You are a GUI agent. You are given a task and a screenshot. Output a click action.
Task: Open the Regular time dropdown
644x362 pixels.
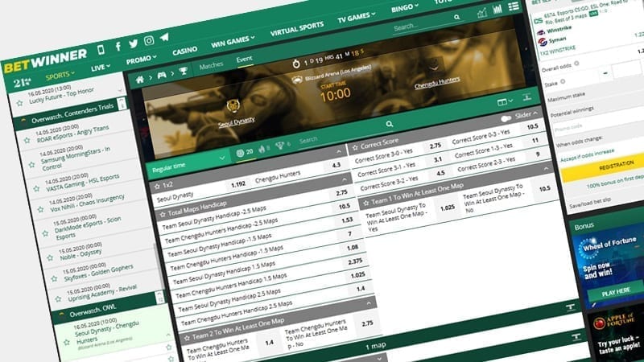(188, 164)
